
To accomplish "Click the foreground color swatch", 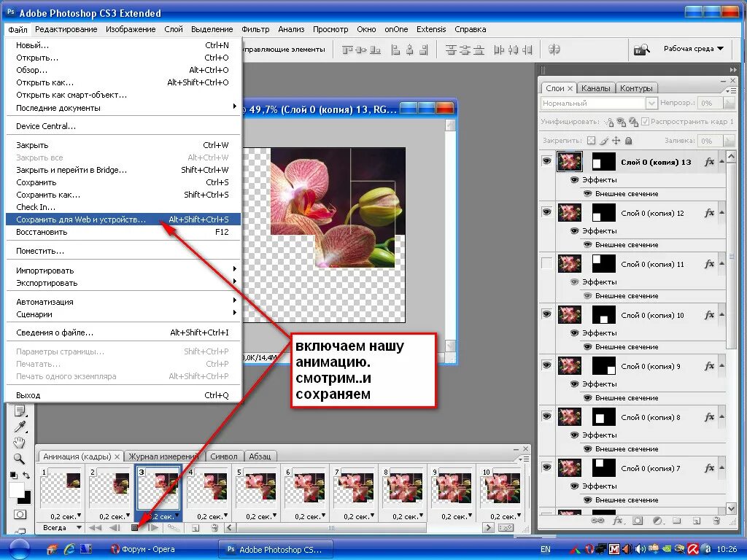I will pyautogui.click(x=15, y=489).
